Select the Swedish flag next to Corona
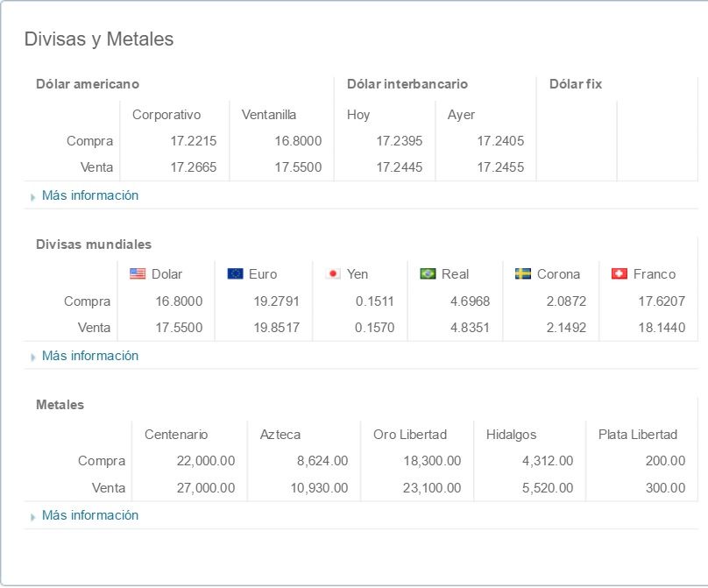This screenshot has width=708, height=588. click(521, 273)
